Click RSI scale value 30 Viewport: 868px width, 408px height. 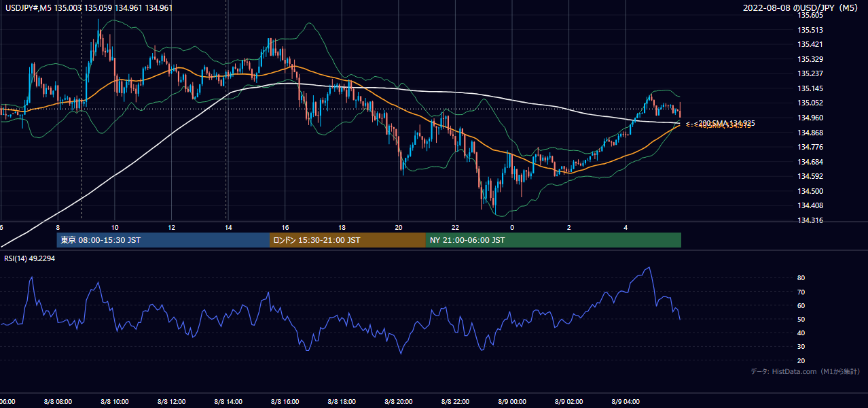[801, 347]
